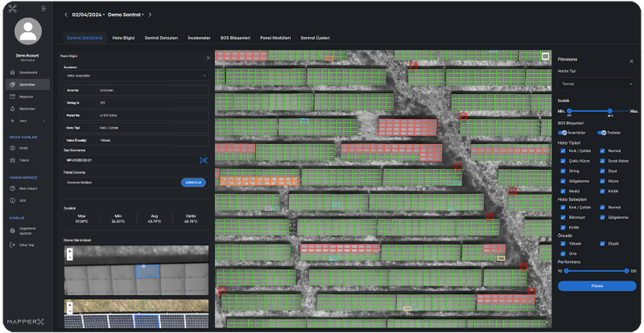Click the serial number scan icon
Screen dimensions: 644x333
tap(204, 160)
